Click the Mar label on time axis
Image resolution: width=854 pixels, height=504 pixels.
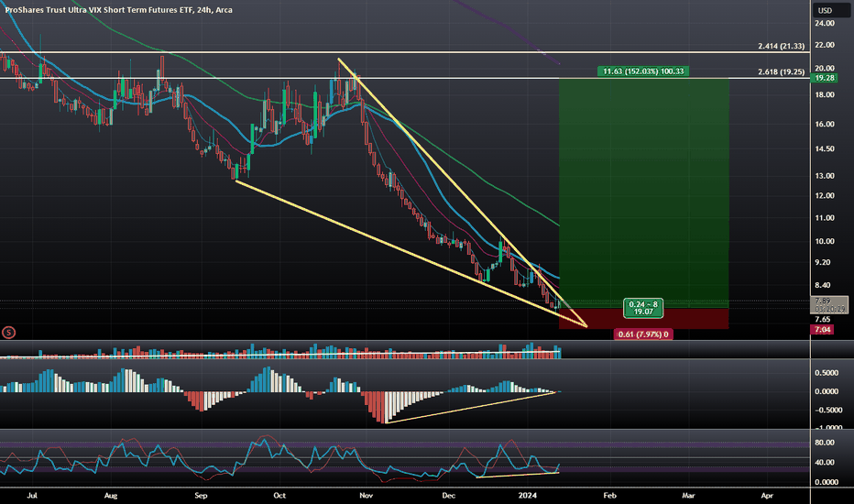pyautogui.click(x=688, y=495)
